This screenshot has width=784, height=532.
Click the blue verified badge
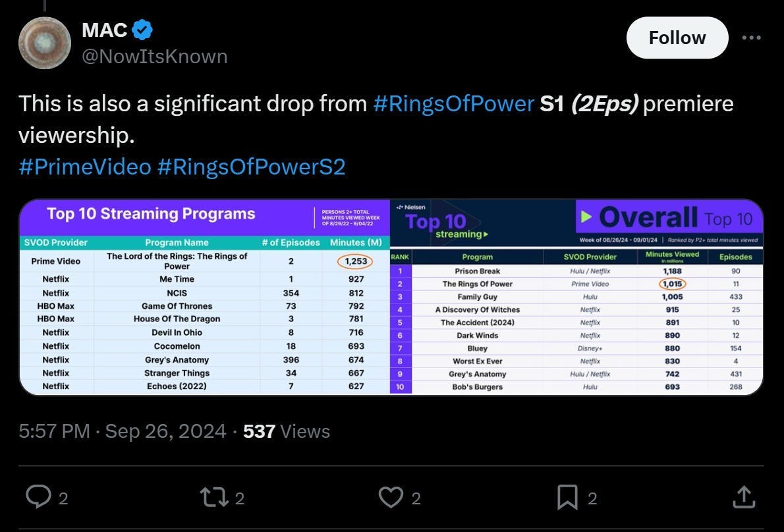[x=142, y=30]
